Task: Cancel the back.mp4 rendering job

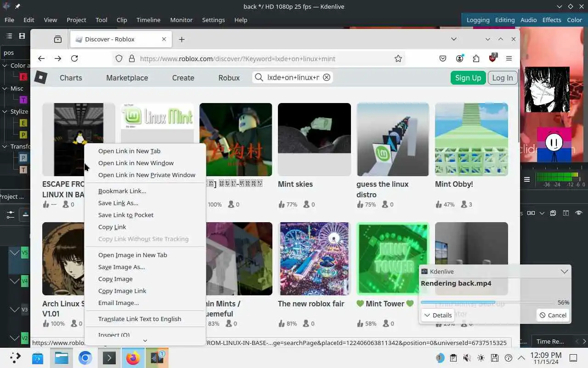Action: [553, 315]
